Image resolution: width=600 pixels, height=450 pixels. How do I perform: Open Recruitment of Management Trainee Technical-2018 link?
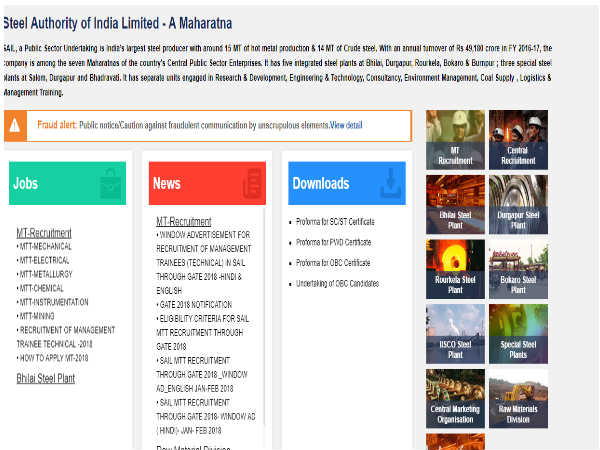tap(66, 337)
